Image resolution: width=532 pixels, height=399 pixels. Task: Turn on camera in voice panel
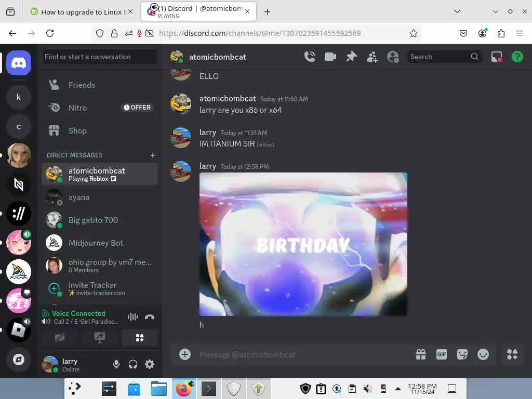click(60, 338)
